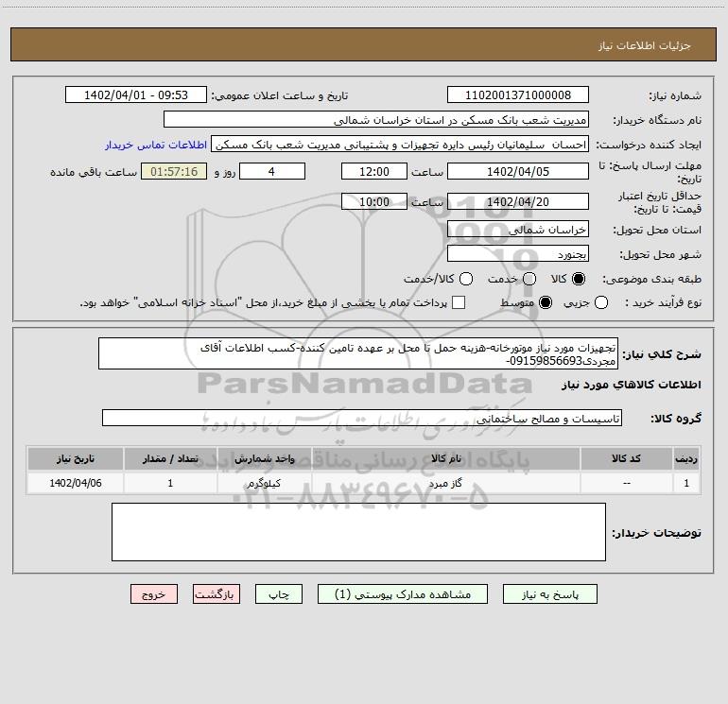The image size is (728, 704).
Task: Click the delivery city field بجنورد
Action: pyautogui.click(x=518, y=254)
